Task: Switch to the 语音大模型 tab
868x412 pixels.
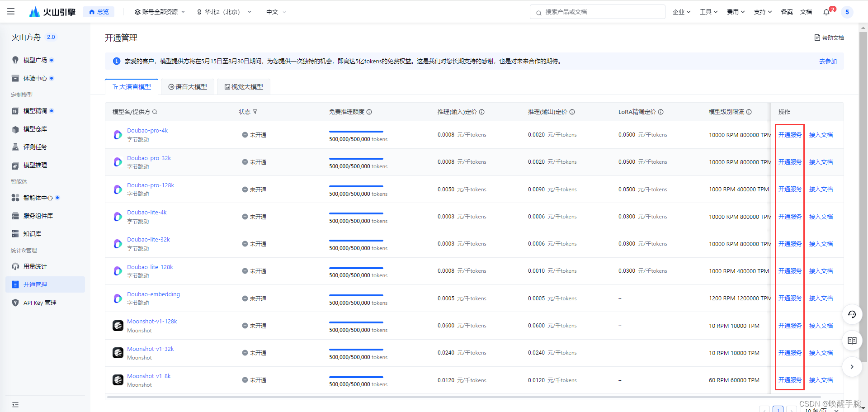Action: [x=187, y=86]
